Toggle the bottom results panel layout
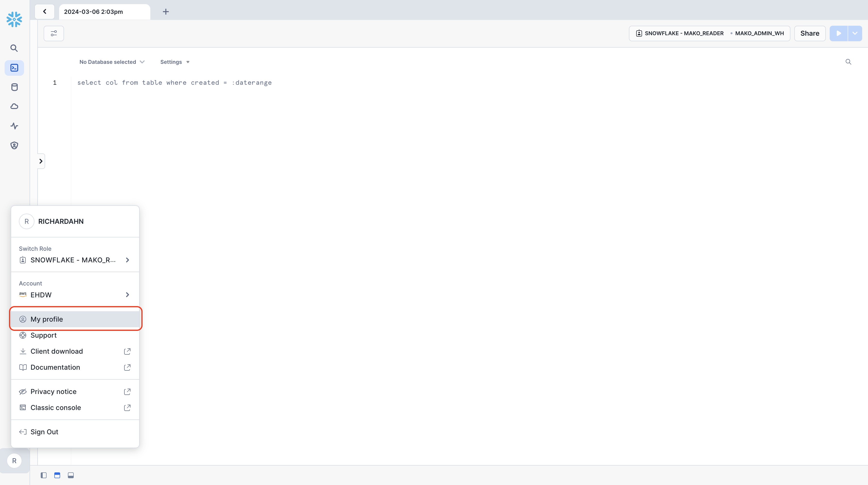 [71, 475]
